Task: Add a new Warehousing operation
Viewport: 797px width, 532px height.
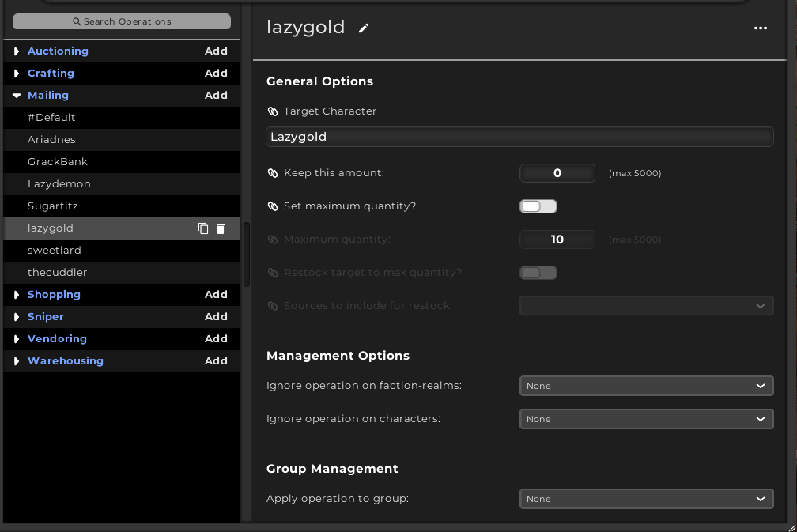Action: (216, 360)
